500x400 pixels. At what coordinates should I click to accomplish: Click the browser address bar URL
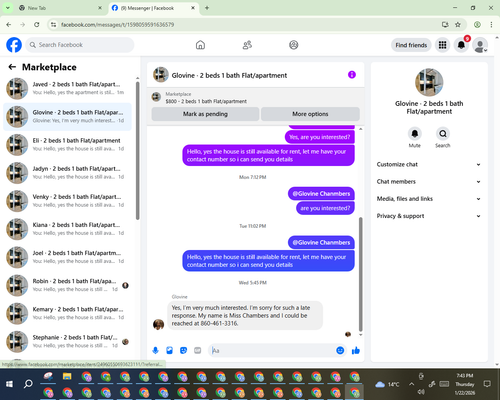[117, 25]
